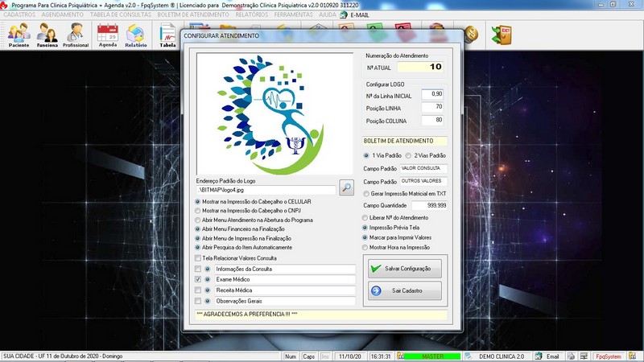Edit the AGRADECEMOS A PREFERENCIA message field

pos(321,315)
